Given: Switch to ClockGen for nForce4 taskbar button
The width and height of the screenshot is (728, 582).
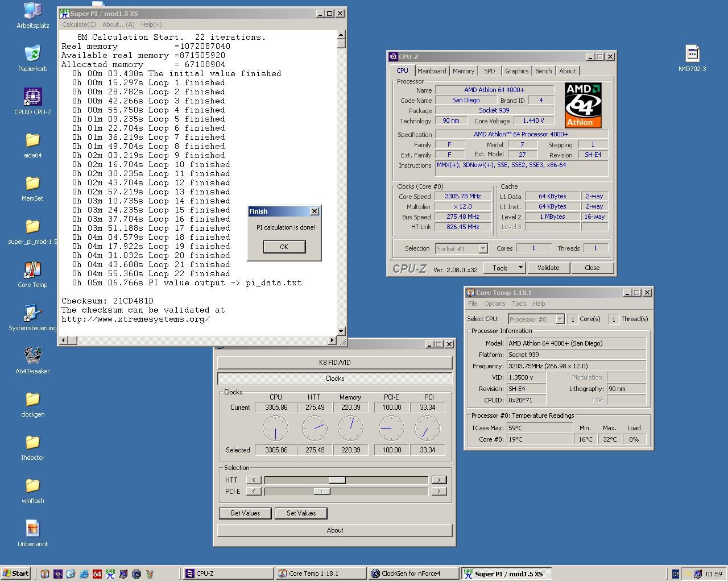Looking at the screenshot, I should (413, 574).
